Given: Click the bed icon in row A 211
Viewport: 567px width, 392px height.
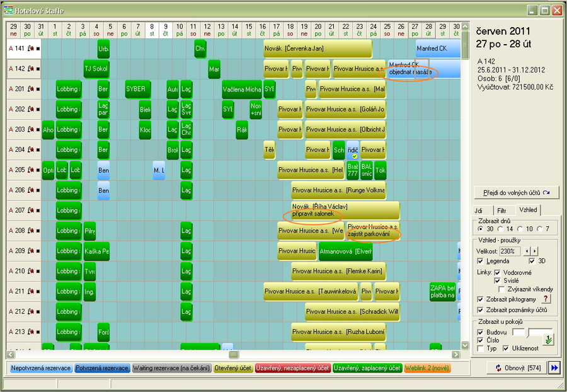Looking at the screenshot, I should pos(30,291).
